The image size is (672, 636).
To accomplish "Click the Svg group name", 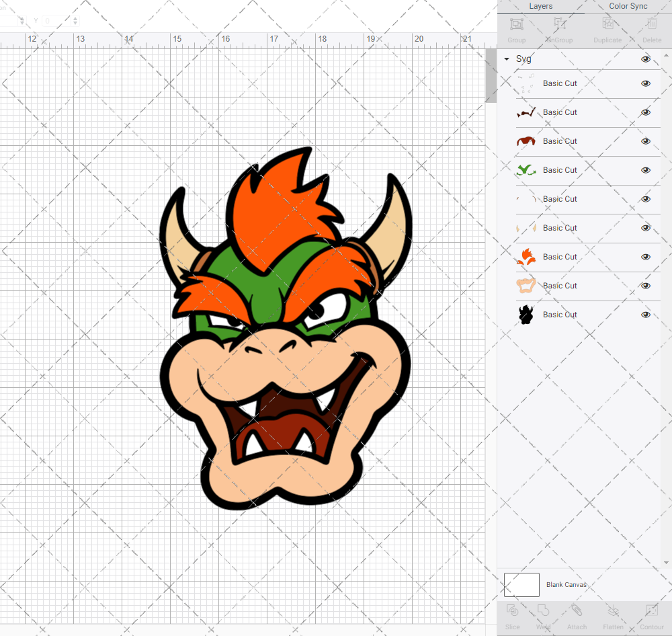I will click(523, 58).
